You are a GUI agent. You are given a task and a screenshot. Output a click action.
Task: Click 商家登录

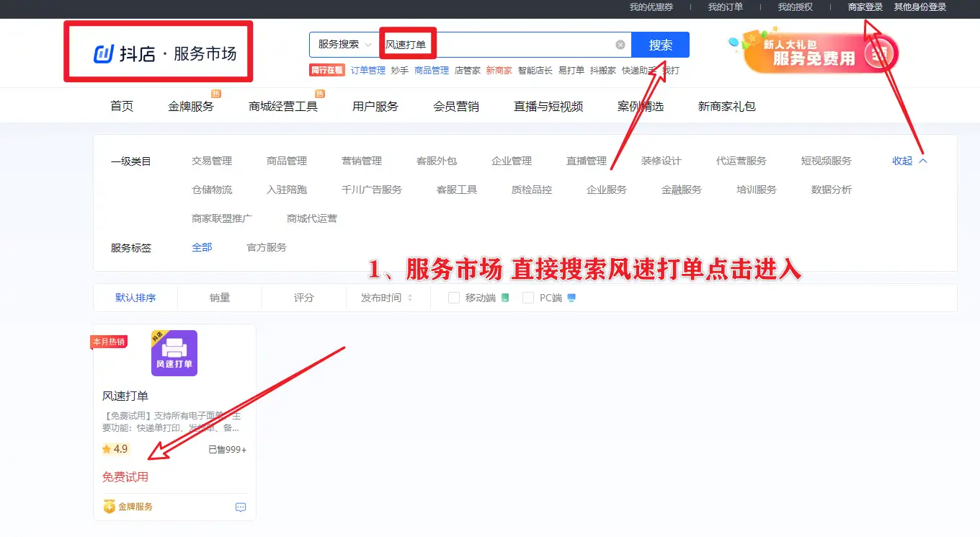point(865,7)
